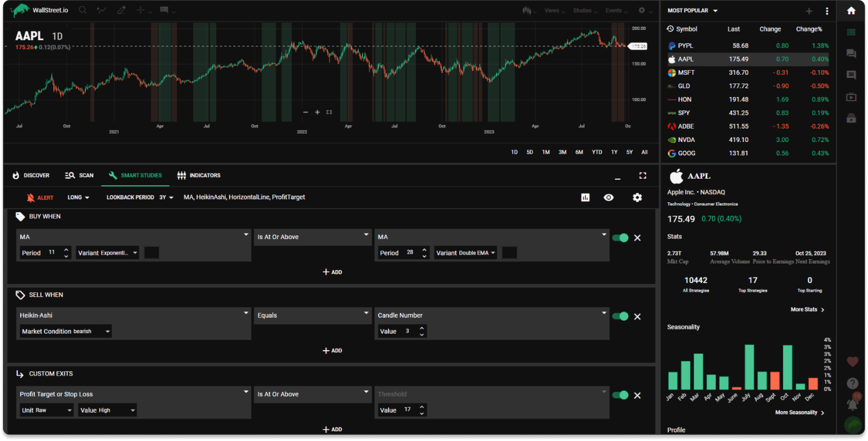The height and width of the screenshot is (441, 868).
Task: Open Market Condition bearish dropdown
Action: coord(66,331)
